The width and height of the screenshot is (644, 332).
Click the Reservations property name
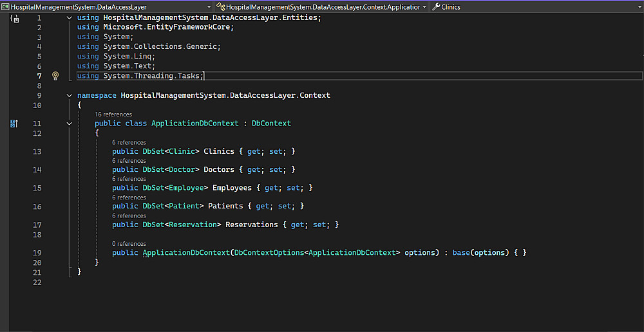(252, 225)
